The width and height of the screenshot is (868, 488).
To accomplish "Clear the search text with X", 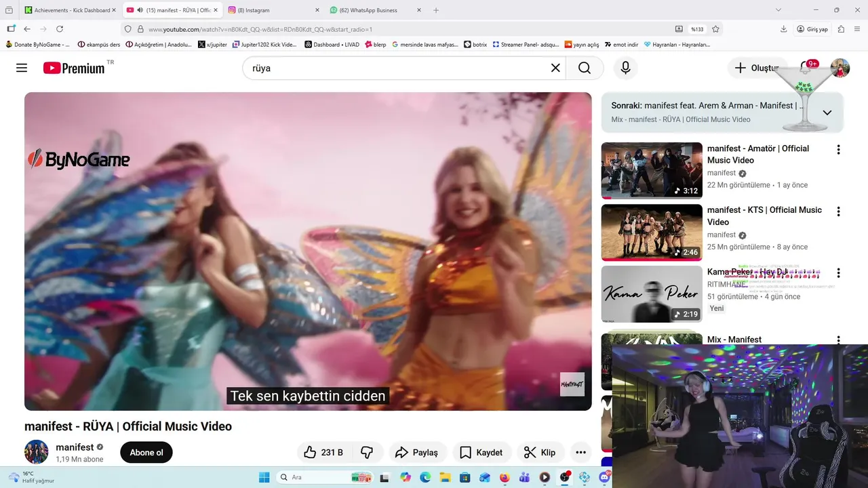I will pyautogui.click(x=555, y=68).
